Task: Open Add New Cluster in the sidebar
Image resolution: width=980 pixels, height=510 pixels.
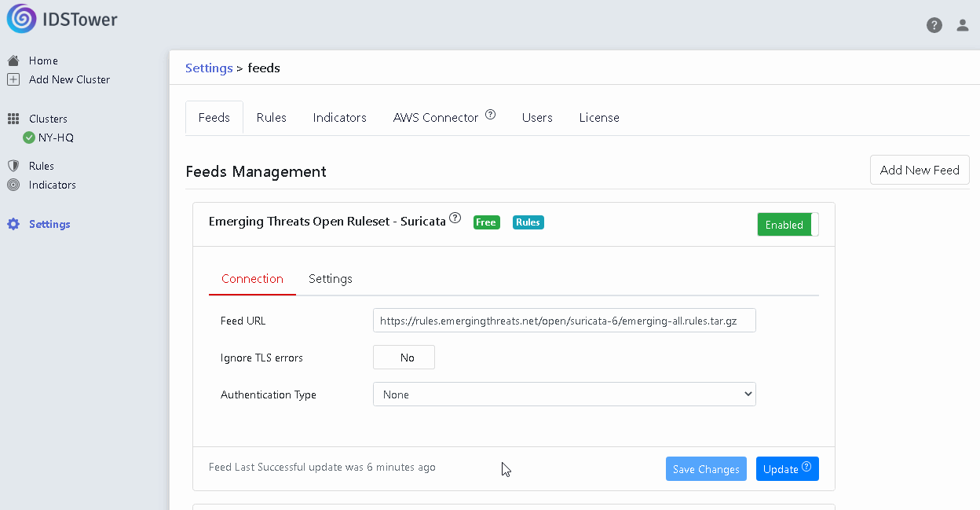Action: (69, 79)
